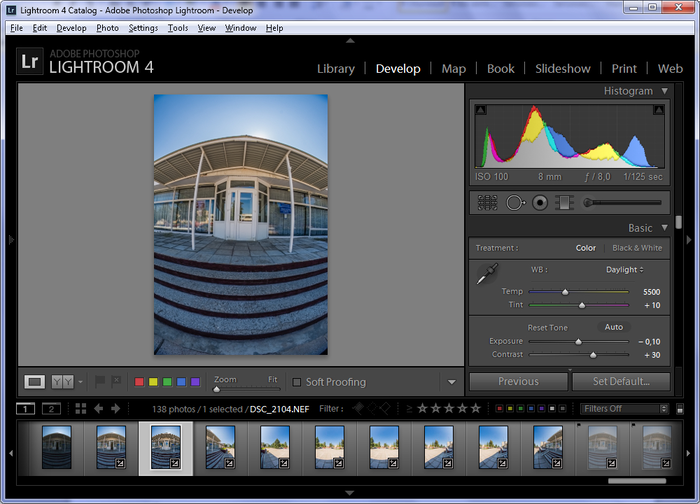
Task: Collapse the Histogram panel
Action: click(x=665, y=91)
